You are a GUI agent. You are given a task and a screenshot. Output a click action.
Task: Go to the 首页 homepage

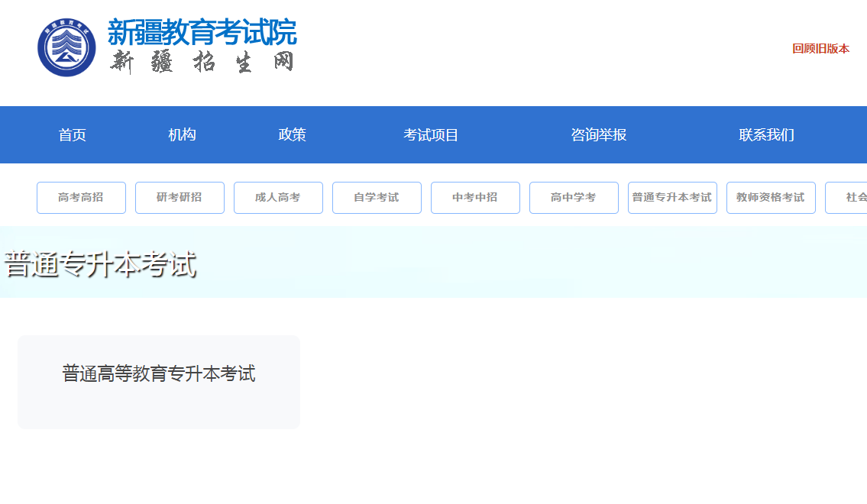[x=73, y=135]
